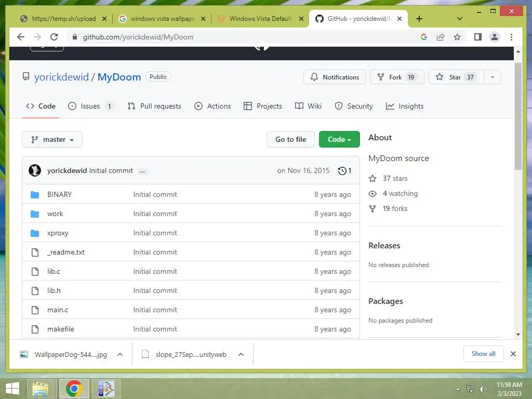This screenshot has width=532, height=399.
Task: Open the lib.c file
Action: click(x=54, y=271)
